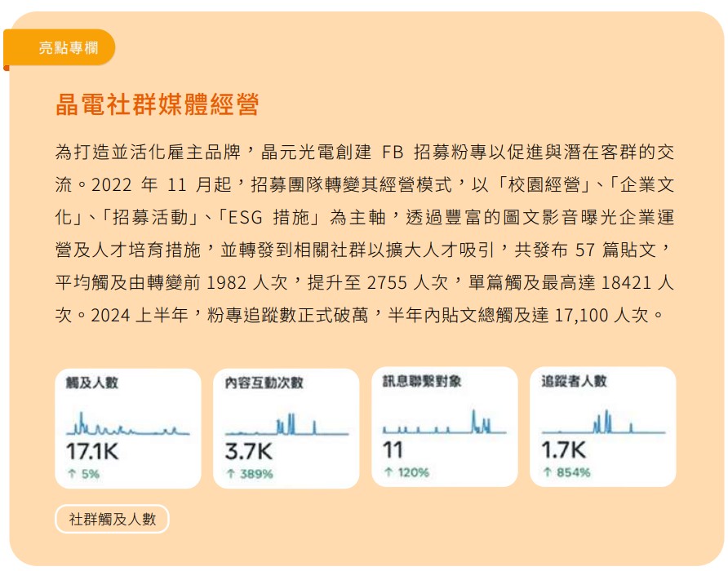
Task: Click the 17.1K reach value
Action: click(x=91, y=451)
